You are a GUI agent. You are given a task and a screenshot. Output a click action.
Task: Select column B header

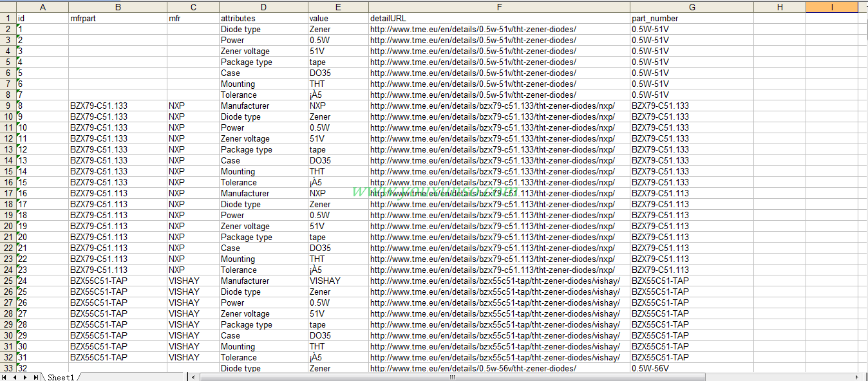(x=118, y=7)
